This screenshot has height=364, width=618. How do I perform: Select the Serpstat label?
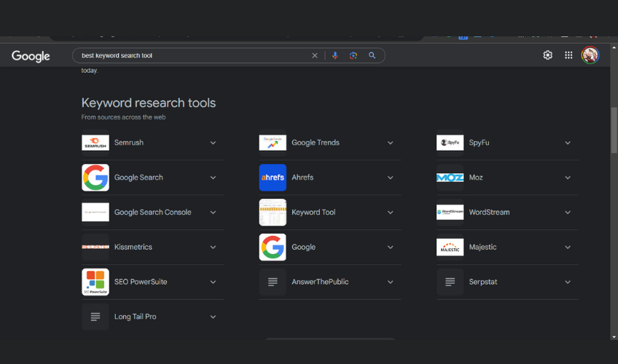pyautogui.click(x=482, y=282)
